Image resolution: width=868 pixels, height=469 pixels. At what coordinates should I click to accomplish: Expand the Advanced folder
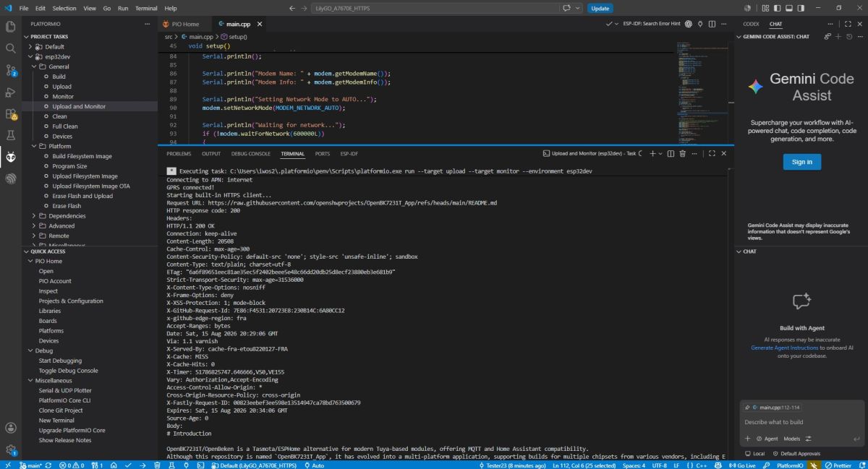tap(35, 225)
